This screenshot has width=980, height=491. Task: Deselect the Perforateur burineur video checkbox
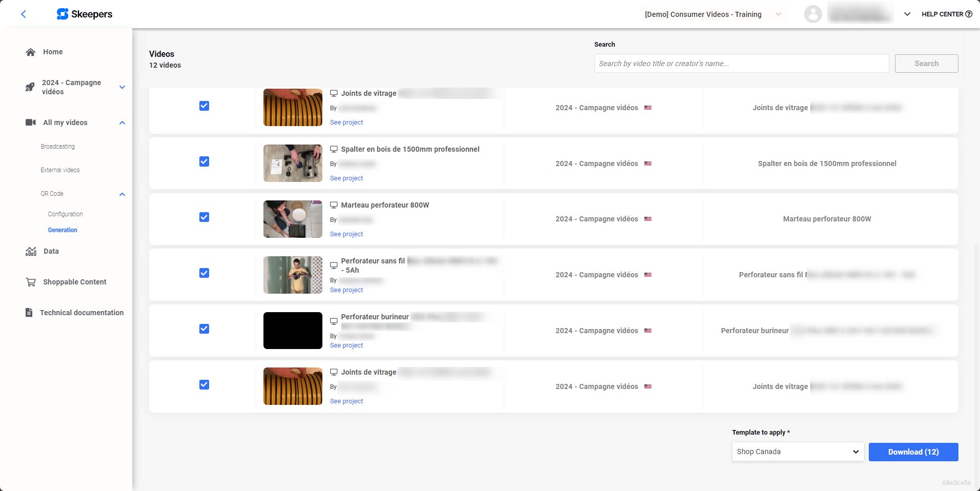(204, 329)
